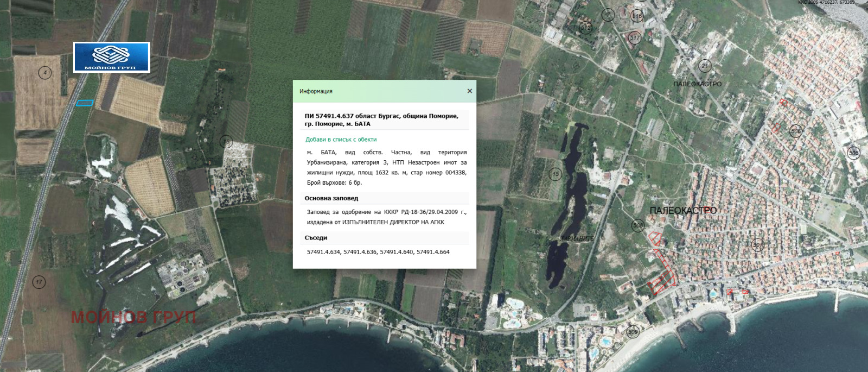Click the circled marker numbered 505
Screen dimensions: 868x372
pyautogui.click(x=853, y=153)
